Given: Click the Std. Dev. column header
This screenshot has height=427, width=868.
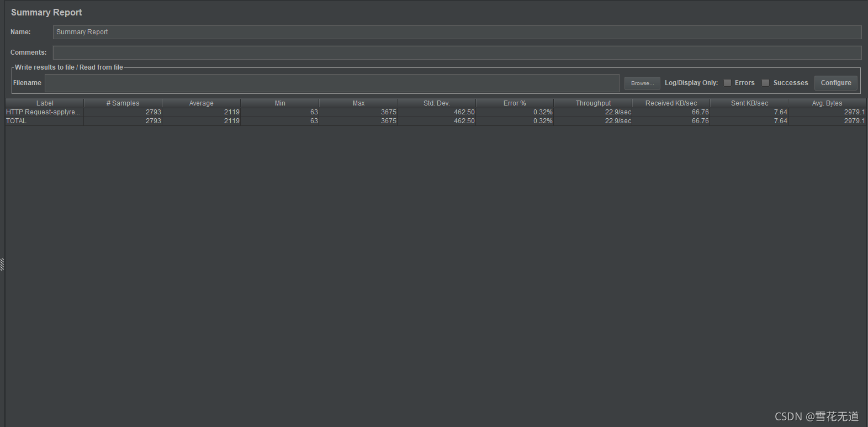Looking at the screenshot, I should 437,103.
